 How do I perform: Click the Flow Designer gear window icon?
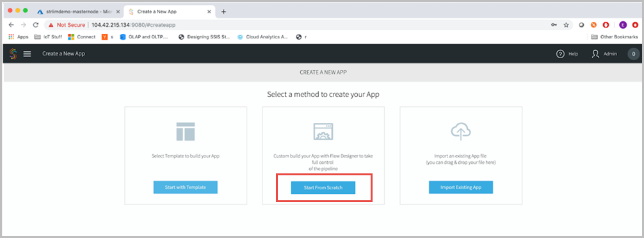[x=323, y=131]
